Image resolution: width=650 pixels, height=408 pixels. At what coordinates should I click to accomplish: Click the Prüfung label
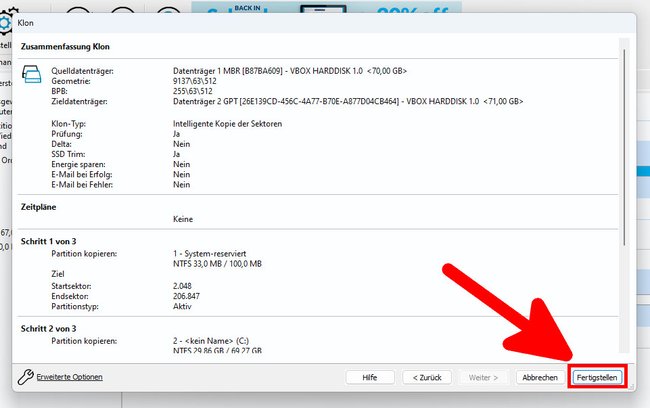click(x=67, y=134)
